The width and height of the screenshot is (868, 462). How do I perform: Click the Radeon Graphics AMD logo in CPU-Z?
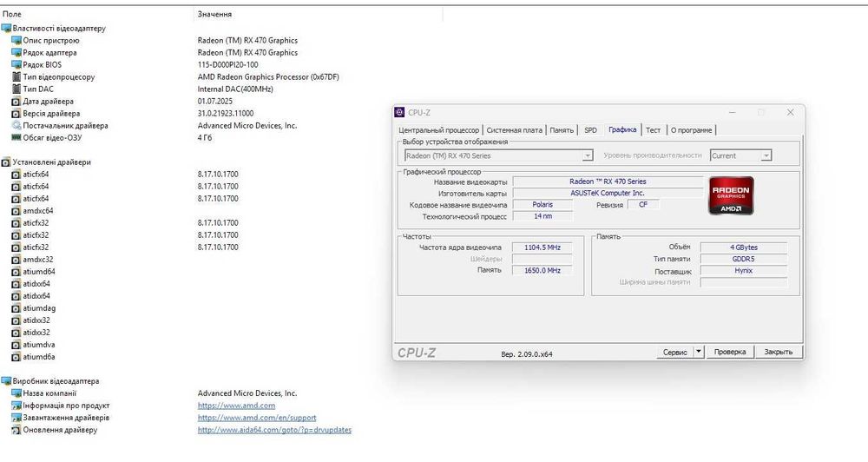731,195
